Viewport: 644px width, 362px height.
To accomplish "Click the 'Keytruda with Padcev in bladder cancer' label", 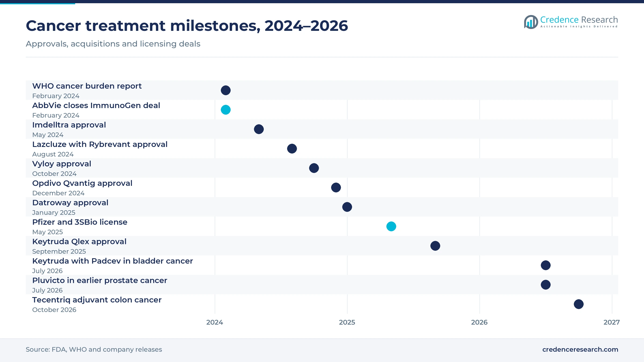I will pyautogui.click(x=112, y=261).
